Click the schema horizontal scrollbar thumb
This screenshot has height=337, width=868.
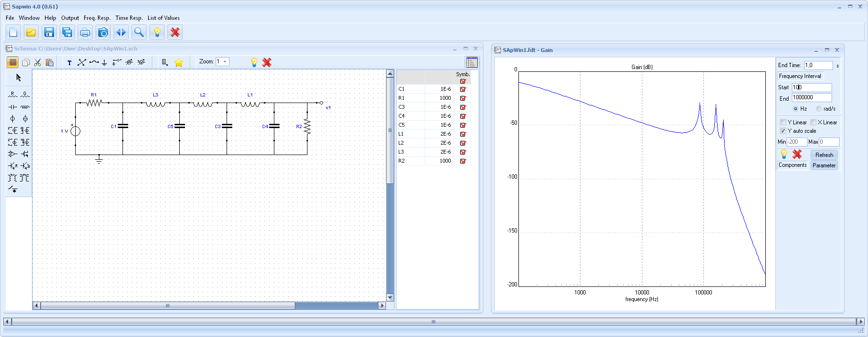coord(168,306)
